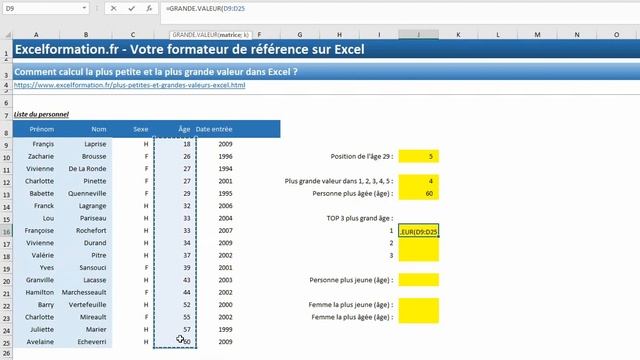
Task: Click GRANDE.VALEUR function name in tooltip
Action: click(195, 35)
